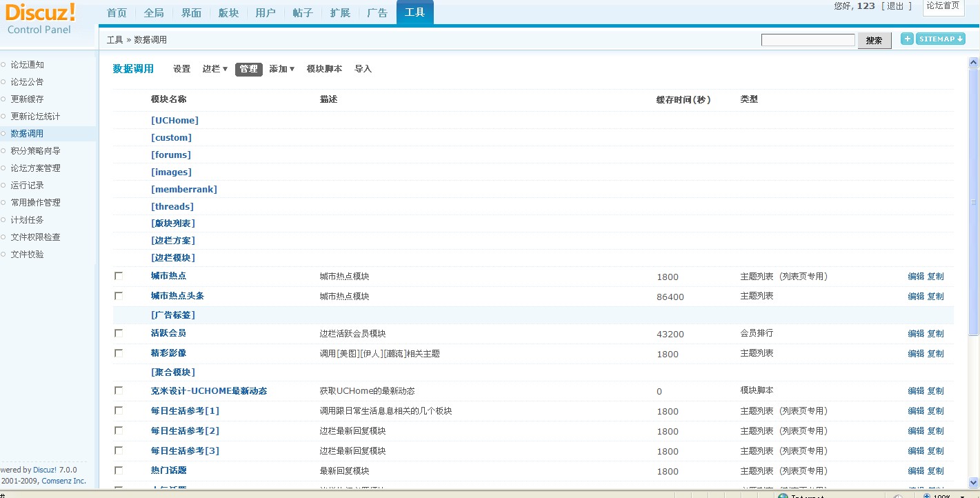Collapse the [聚合模块] module group
The image size is (980, 498).
(x=173, y=372)
